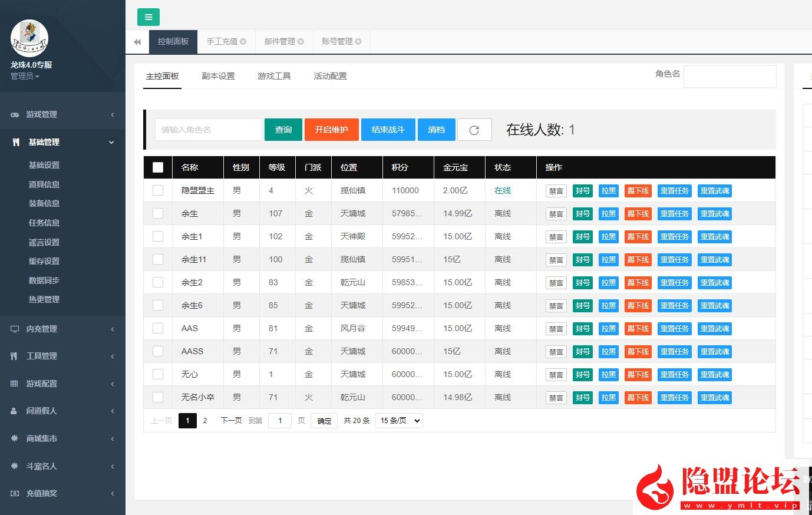Click the green hamburger menu icon
The width and height of the screenshot is (812, 515).
coord(148,17)
